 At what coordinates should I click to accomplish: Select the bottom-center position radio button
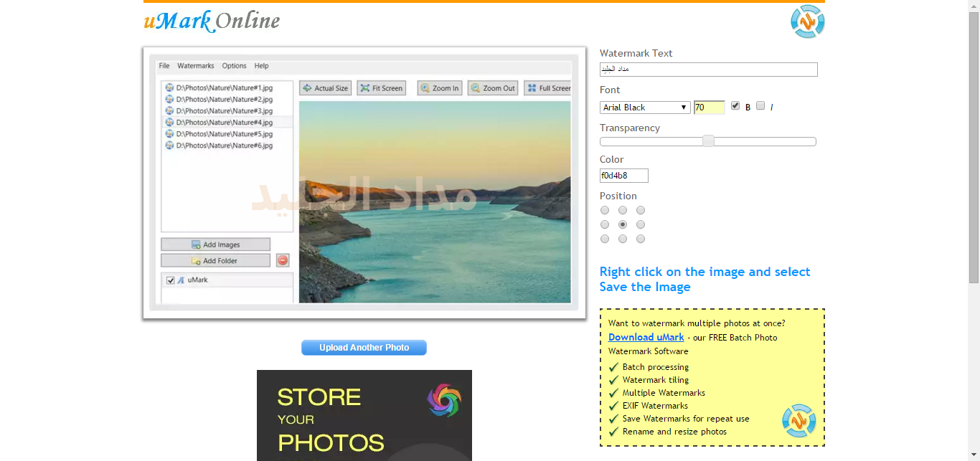(x=623, y=239)
